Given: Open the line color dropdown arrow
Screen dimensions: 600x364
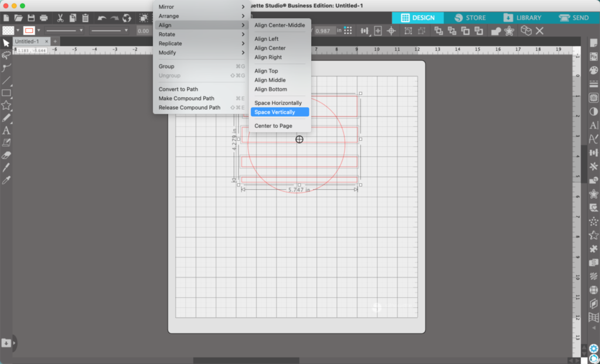Looking at the screenshot, I should 39,30.
